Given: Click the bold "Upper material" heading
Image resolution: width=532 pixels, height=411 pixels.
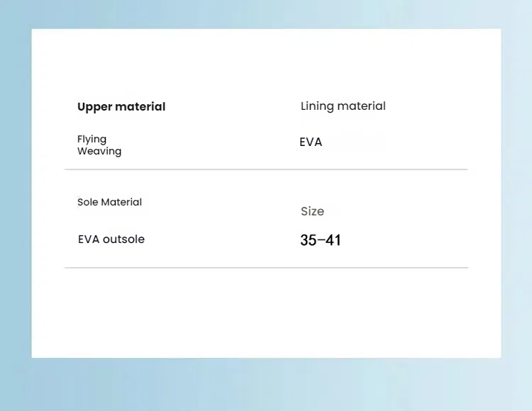Looking at the screenshot, I should (121, 107).
